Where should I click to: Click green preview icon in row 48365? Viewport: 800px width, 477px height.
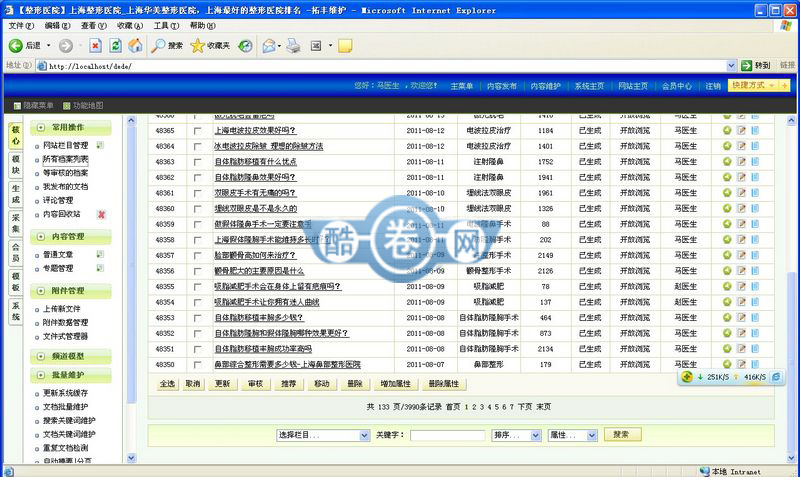(x=727, y=131)
